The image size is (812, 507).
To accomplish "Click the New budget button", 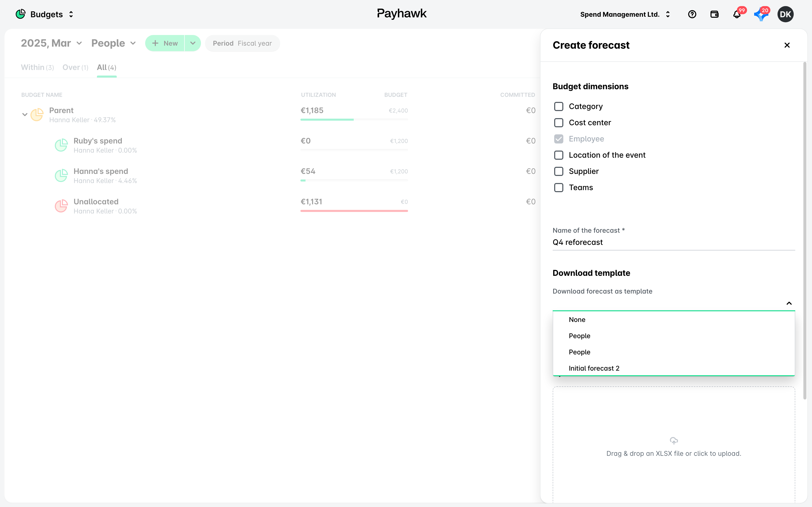I will tap(165, 43).
